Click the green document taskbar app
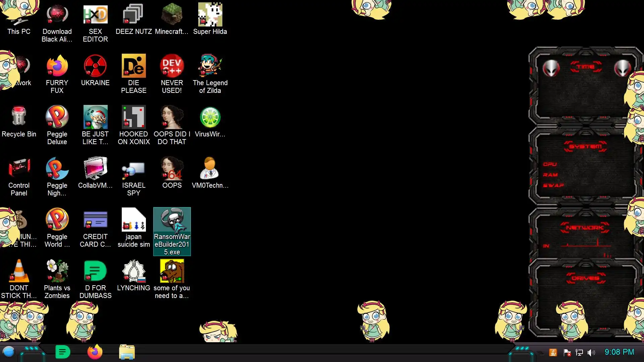The image size is (644, 362). (x=62, y=352)
